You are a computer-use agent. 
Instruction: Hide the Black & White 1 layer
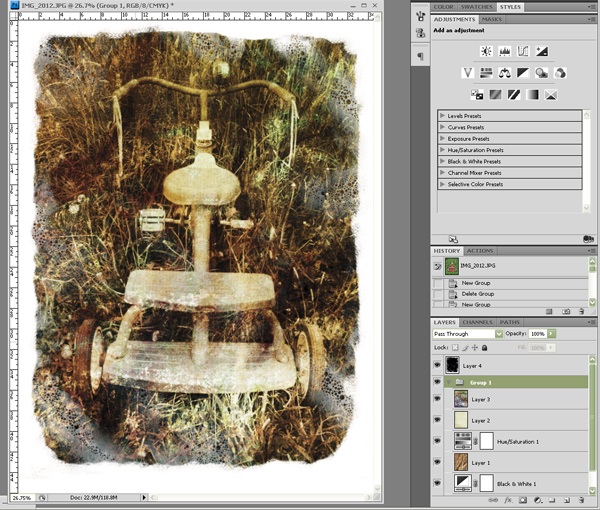[x=437, y=483]
